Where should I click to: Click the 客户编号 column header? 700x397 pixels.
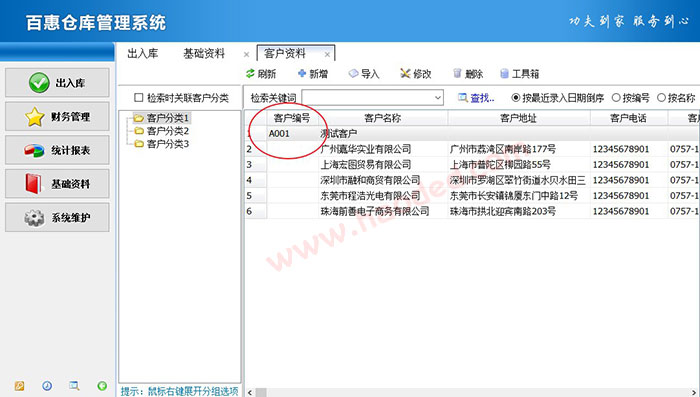292,118
